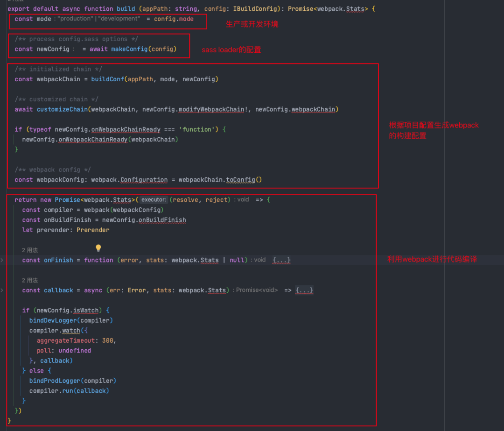Click Promise<webpack.Stats> in return statement
Screen dimensions: 504x431
tap(95, 200)
